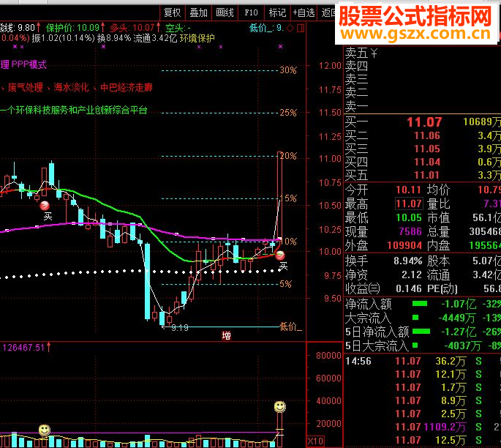Click the boxed 最高 value 11.07
Image resolution: width=501 pixels, height=448 pixels.
pyautogui.click(x=409, y=204)
